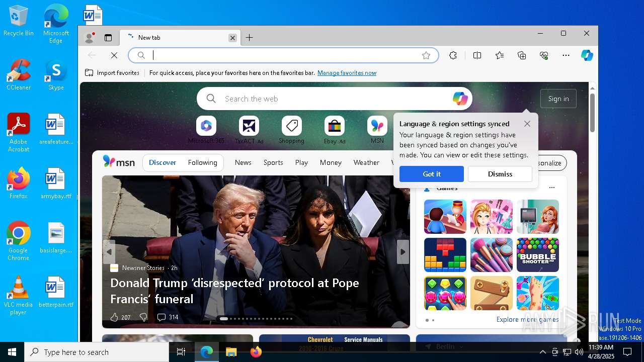Open the Edge profile icon
Viewport: 644px width, 362px height.
[x=90, y=37]
